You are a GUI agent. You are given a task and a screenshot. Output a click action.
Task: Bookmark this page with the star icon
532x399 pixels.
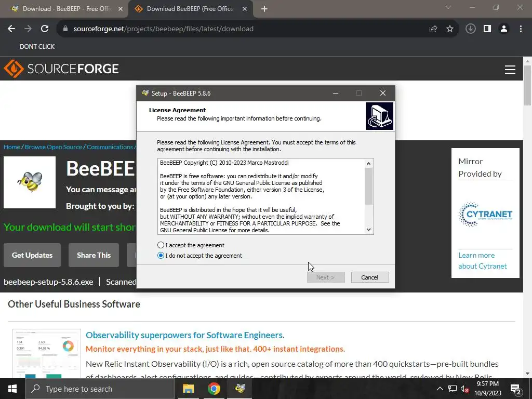tap(450, 29)
